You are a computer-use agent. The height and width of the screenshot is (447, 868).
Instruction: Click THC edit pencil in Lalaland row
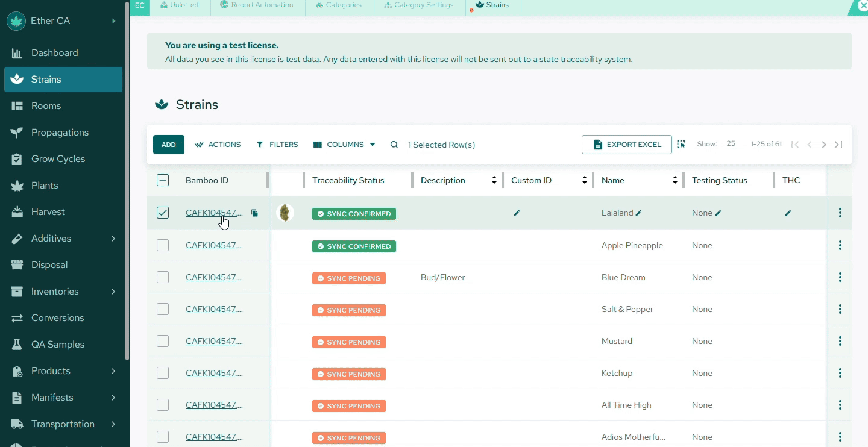788,213
